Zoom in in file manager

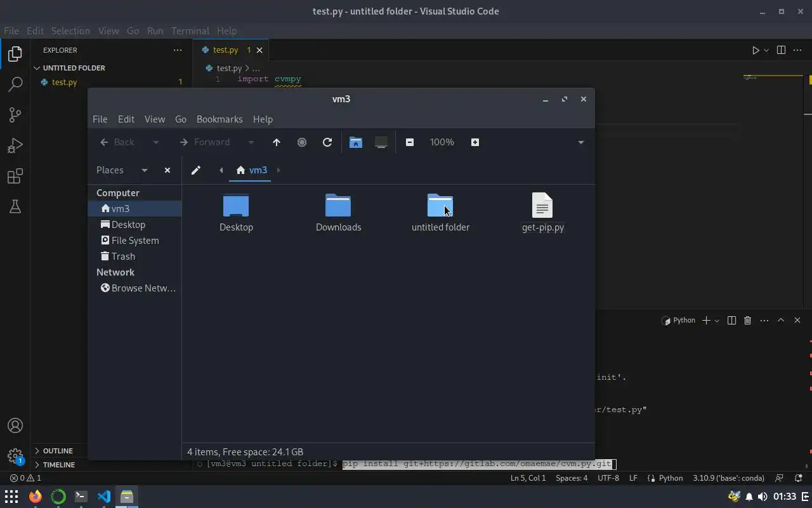coord(475,142)
